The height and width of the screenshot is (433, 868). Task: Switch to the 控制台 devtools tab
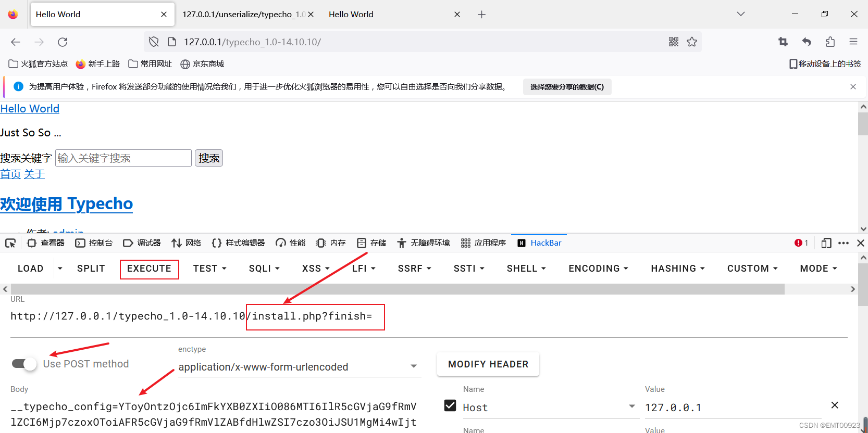tap(94, 243)
